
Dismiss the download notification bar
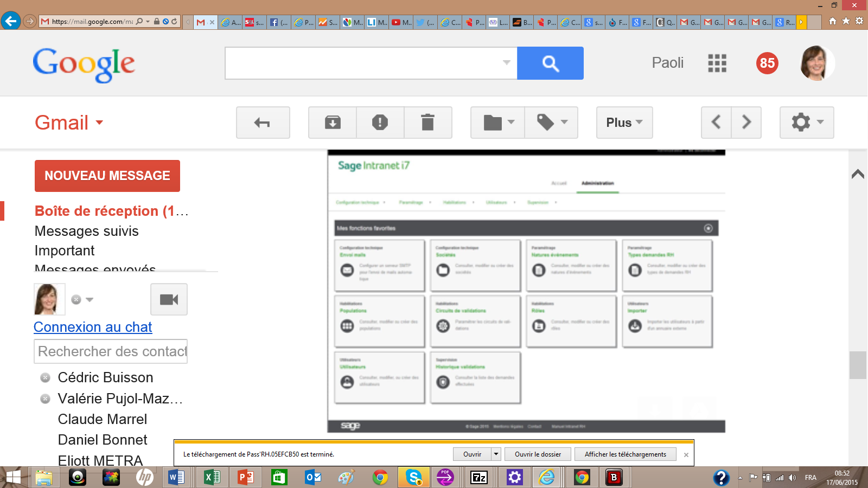coord(686,455)
